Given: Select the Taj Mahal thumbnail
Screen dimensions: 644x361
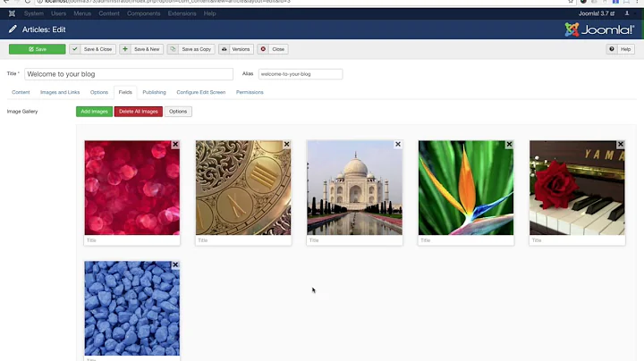Looking at the screenshot, I should tap(354, 188).
